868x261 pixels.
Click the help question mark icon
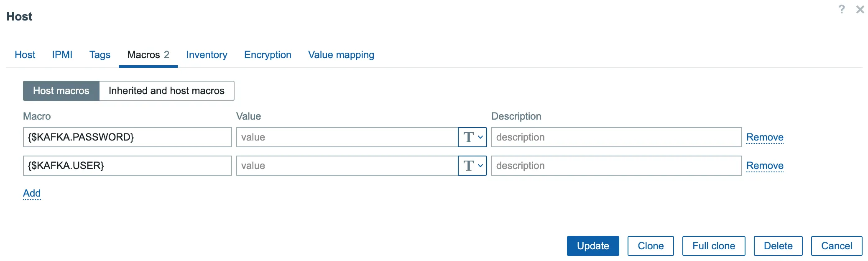(842, 9)
